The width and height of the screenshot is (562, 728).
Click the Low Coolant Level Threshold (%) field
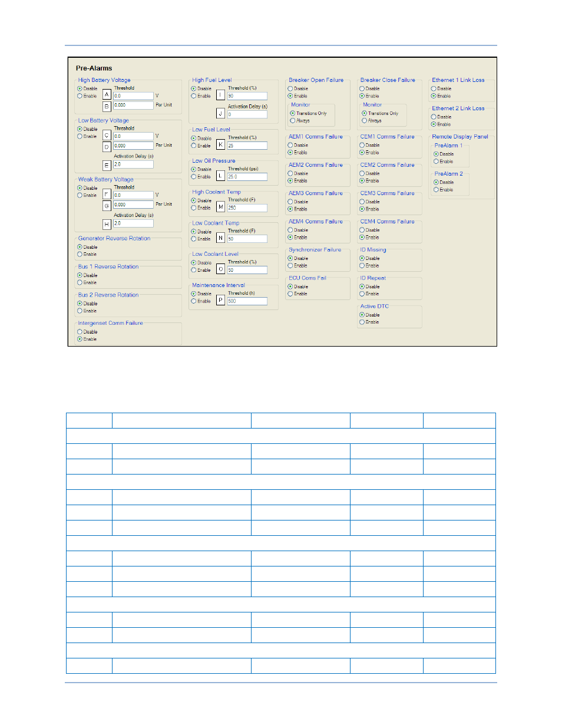pos(247,269)
